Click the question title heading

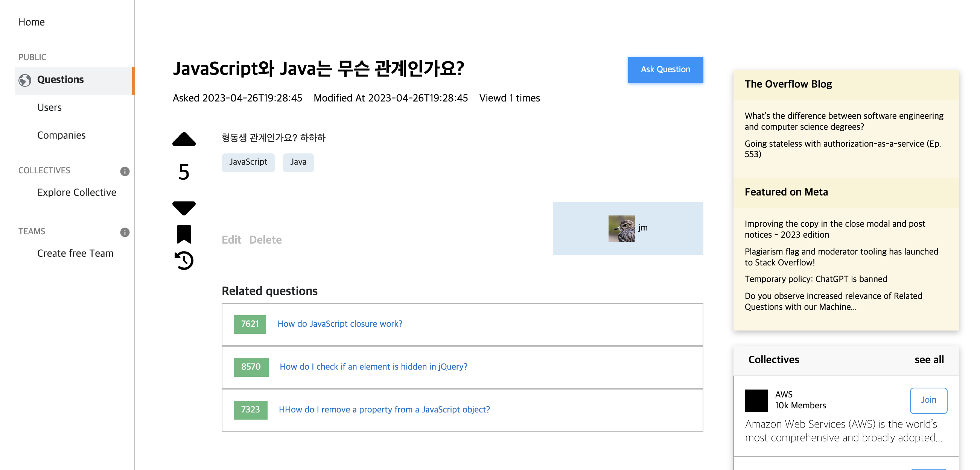pyautogui.click(x=318, y=69)
